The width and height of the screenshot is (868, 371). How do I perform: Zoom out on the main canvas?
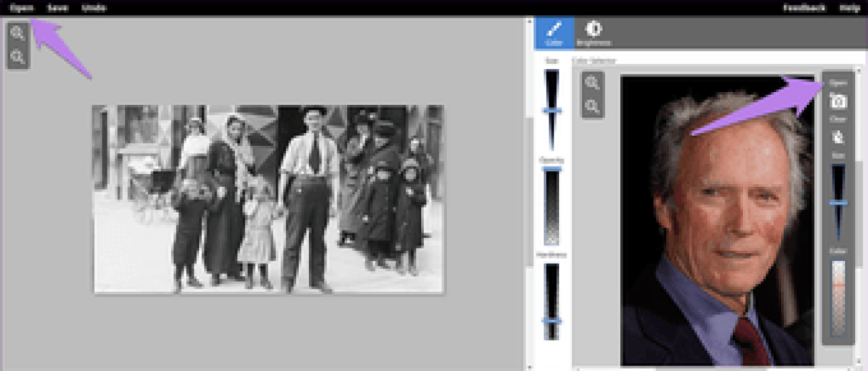coord(17,57)
